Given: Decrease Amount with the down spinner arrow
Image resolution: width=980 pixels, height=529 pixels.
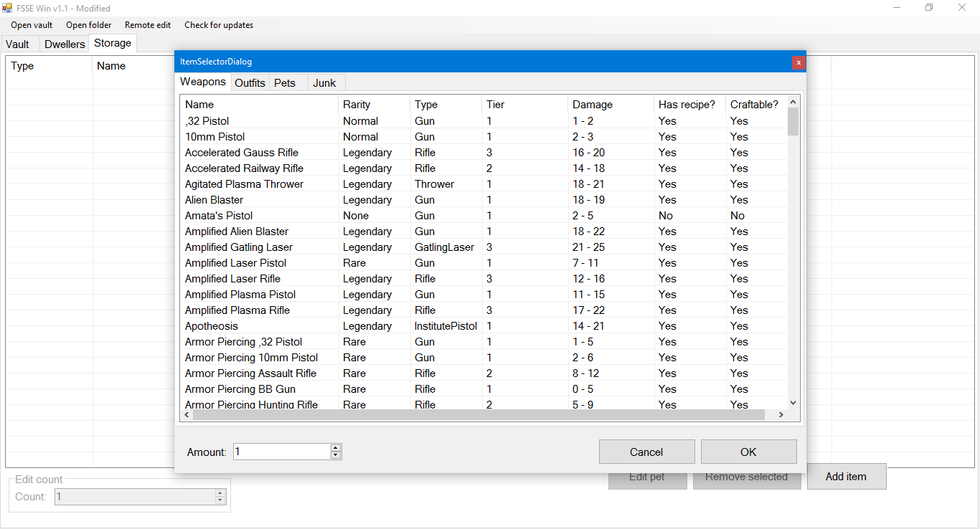Looking at the screenshot, I should click(x=335, y=455).
